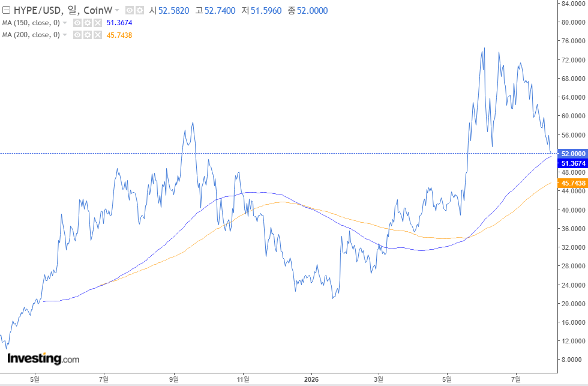Open settings gear of MA 150 indicator
The image size is (588, 386).
88,23
